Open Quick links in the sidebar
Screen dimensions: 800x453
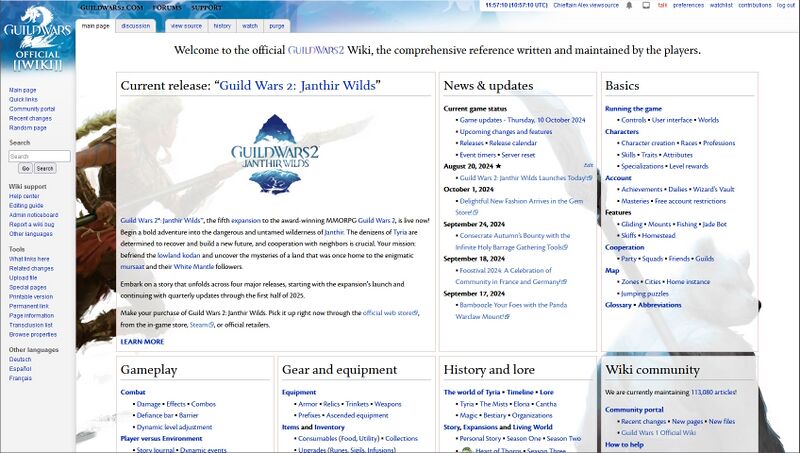(x=23, y=99)
